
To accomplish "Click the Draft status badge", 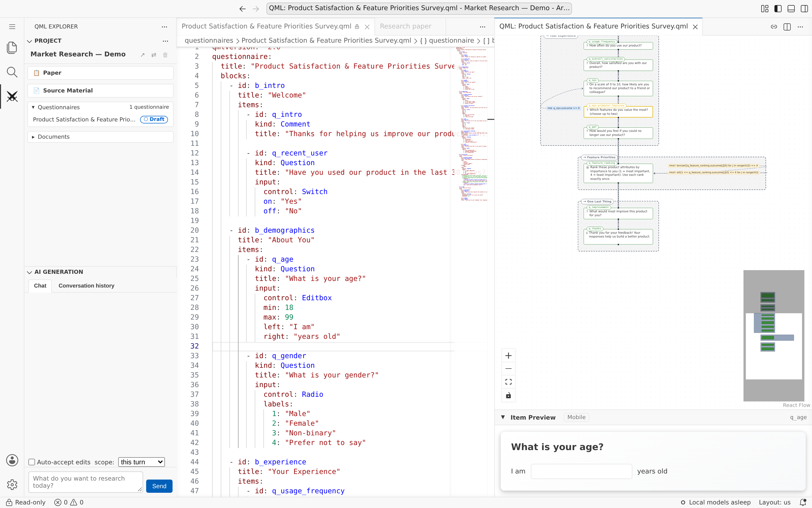I will point(154,119).
